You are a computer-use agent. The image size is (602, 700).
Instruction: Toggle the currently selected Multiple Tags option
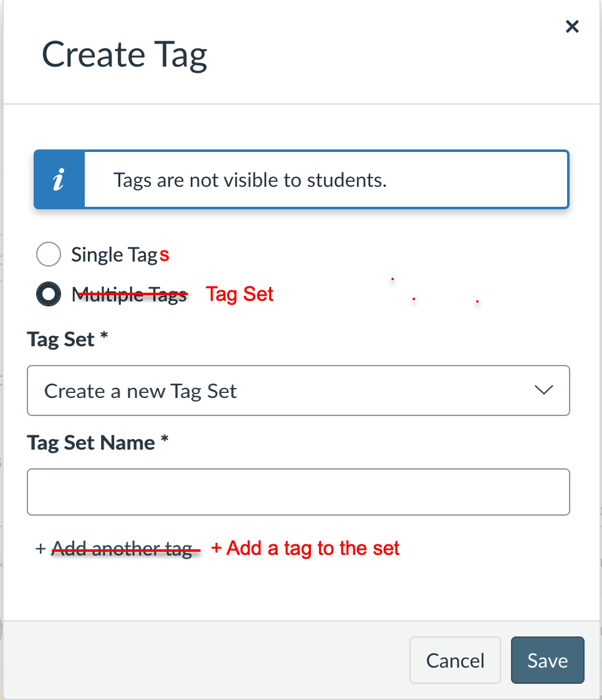(x=49, y=295)
